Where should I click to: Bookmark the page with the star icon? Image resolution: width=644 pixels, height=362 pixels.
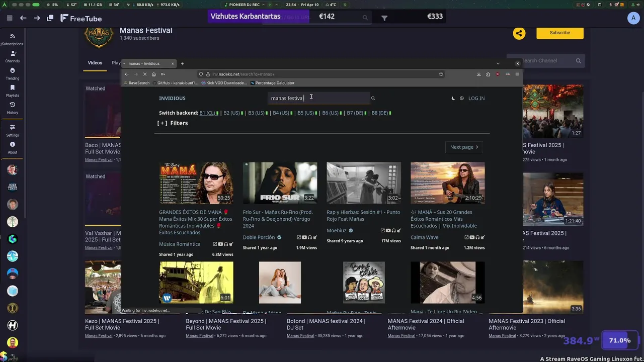coord(441,74)
